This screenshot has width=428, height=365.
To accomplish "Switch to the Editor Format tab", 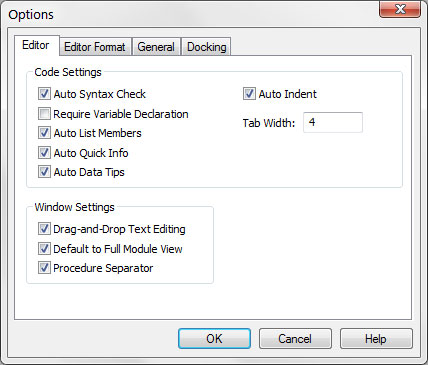I will pyautogui.click(x=95, y=47).
